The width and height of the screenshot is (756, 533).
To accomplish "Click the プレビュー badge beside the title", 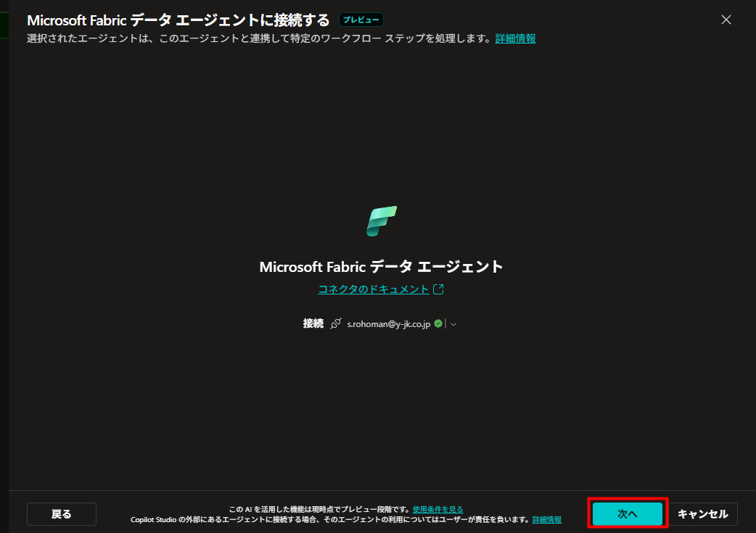I will 361,20.
